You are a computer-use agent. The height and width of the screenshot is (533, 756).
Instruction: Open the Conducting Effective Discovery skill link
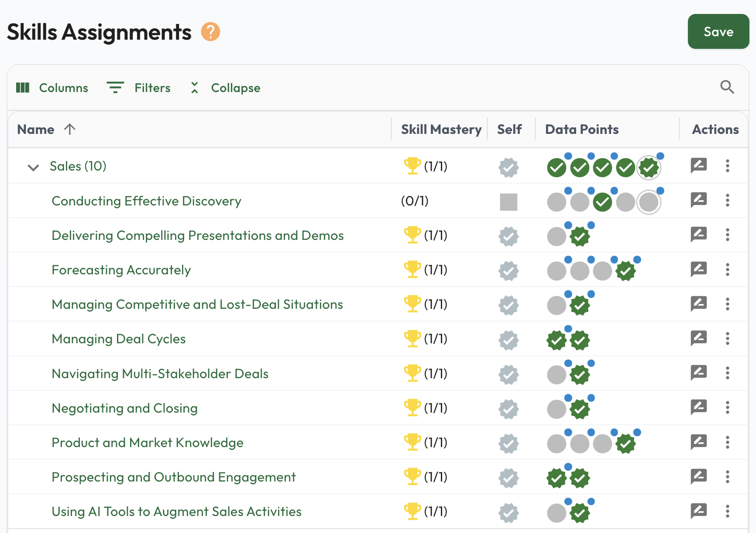146,201
